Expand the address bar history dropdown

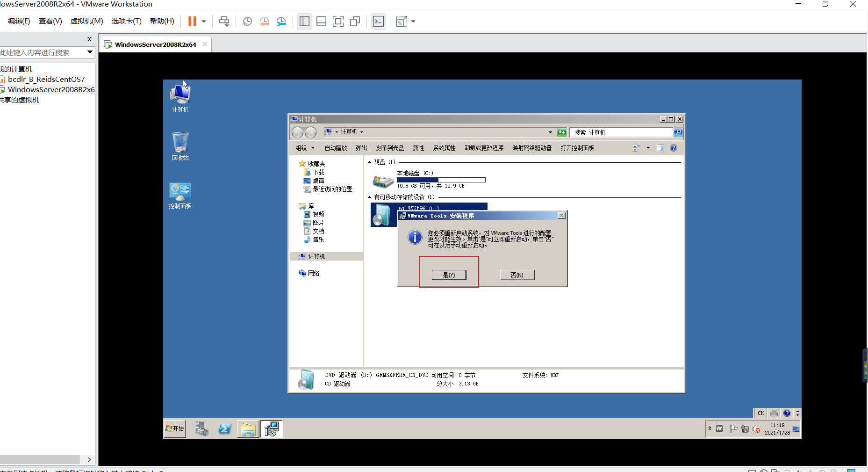point(550,132)
